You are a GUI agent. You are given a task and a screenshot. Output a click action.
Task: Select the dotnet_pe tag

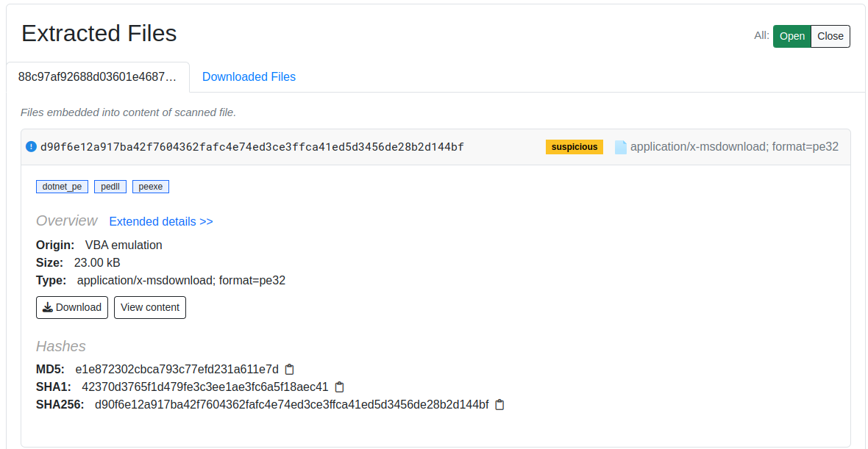62,187
